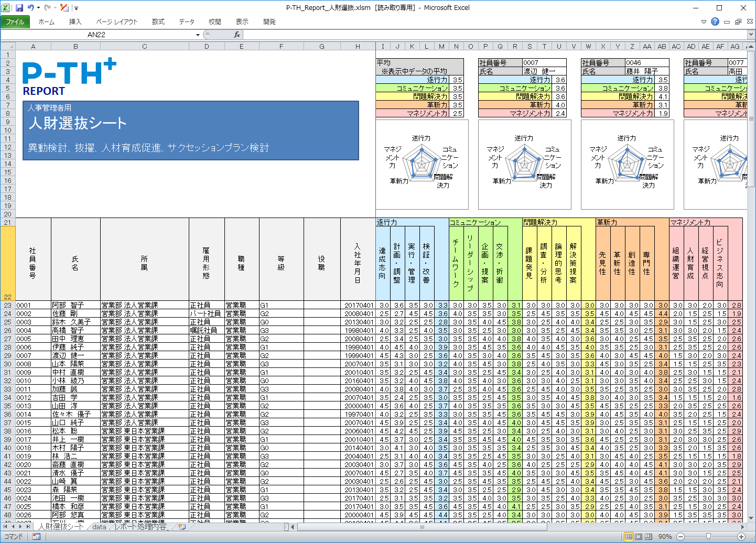The image size is (756, 543).
Task: Click into the formula bar input area
Action: (x=494, y=35)
